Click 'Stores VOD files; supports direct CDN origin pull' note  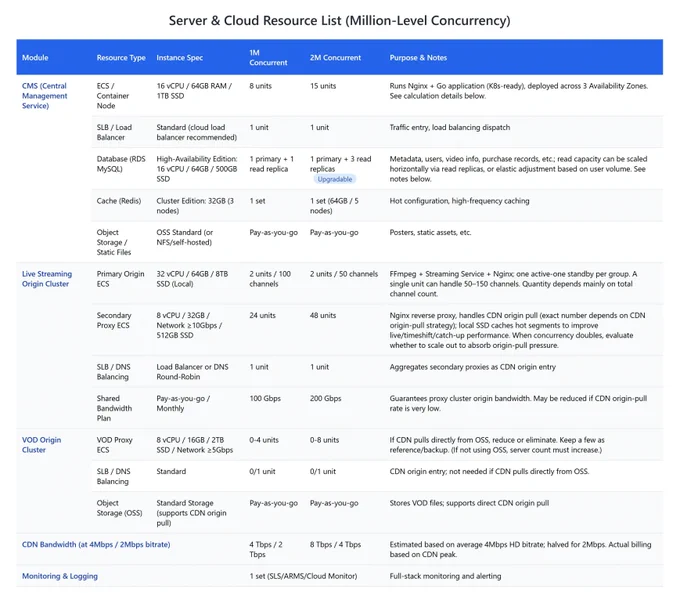(469, 503)
